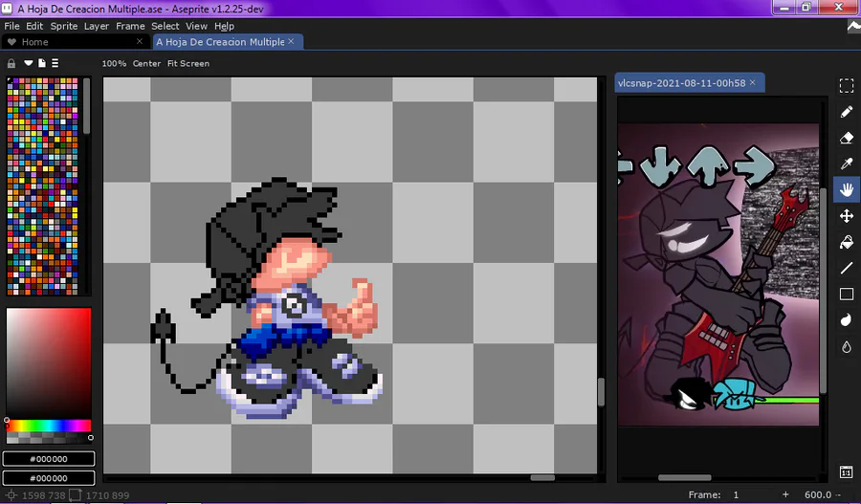Open the Frame menu
Viewport: 861px width, 504px height.
coord(130,26)
